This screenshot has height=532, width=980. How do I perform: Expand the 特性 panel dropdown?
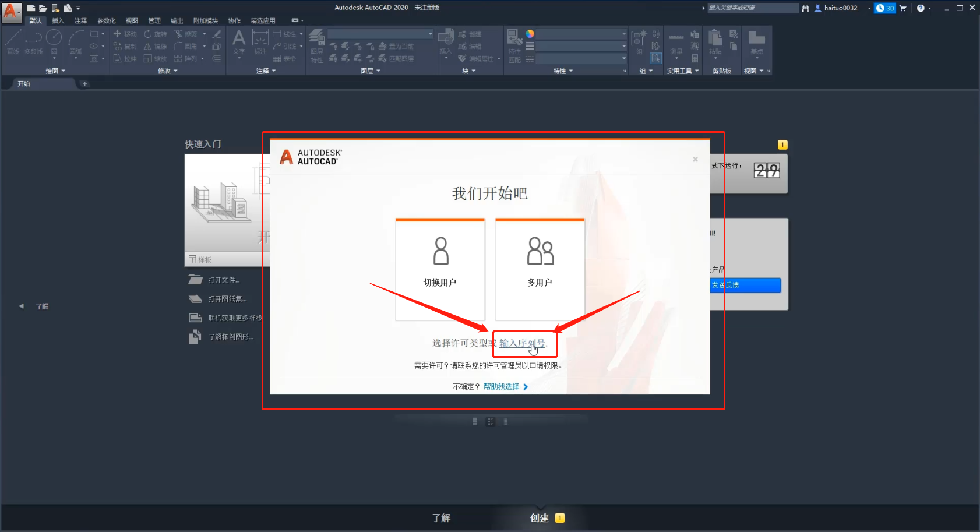click(x=563, y=71)
